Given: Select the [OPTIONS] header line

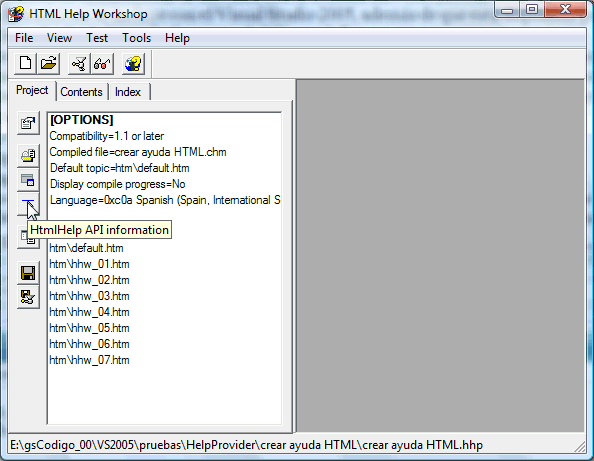Looking at the screenshot, I should [81, 120].
